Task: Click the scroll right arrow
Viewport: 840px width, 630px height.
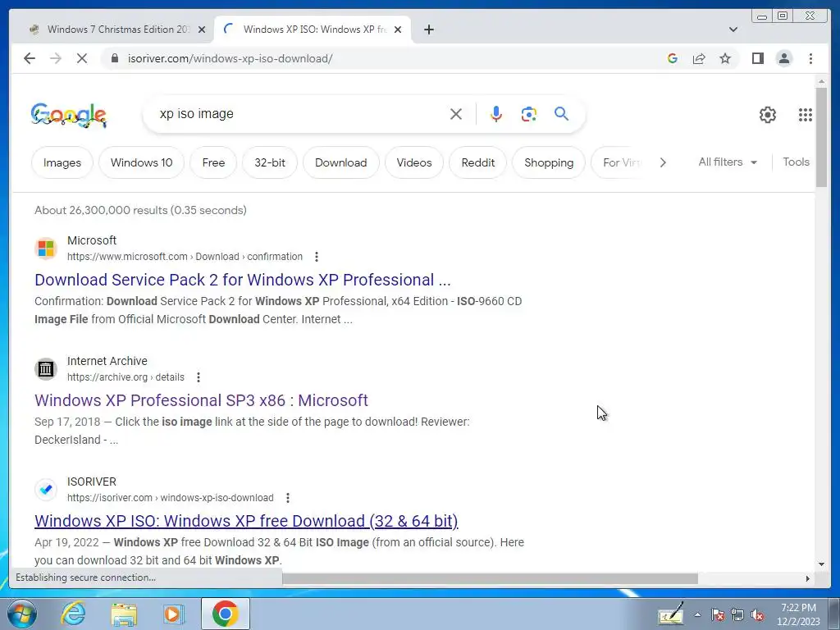Action: point(808,578)
